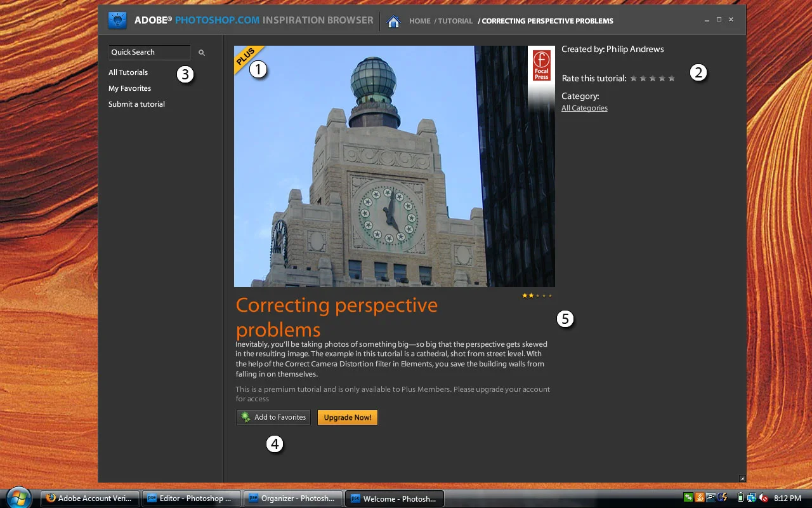Viewport: 812px width, 508px height.
Task: Switch to Welcome - Photosh... taskbar button
Action: coord(394,498)
